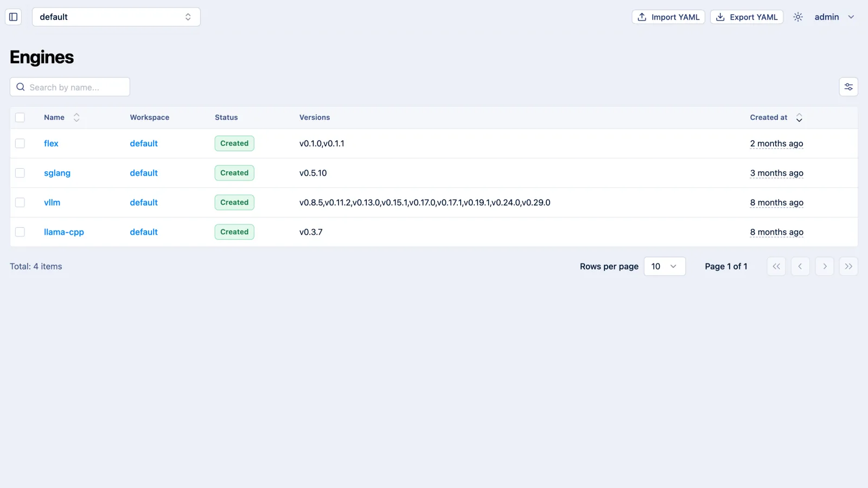Viewport: 868px width, 488px height.
Task: Click Import YAML button
Action: [668, 17]
